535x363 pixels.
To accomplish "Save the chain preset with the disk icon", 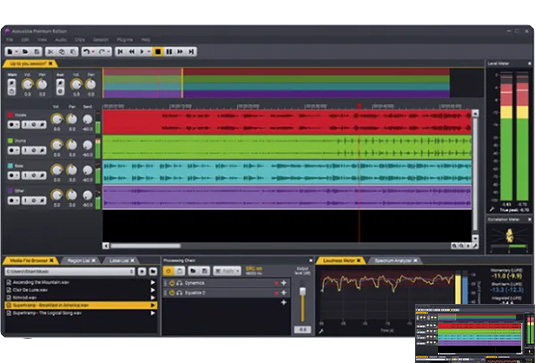I will coord(204,271).
